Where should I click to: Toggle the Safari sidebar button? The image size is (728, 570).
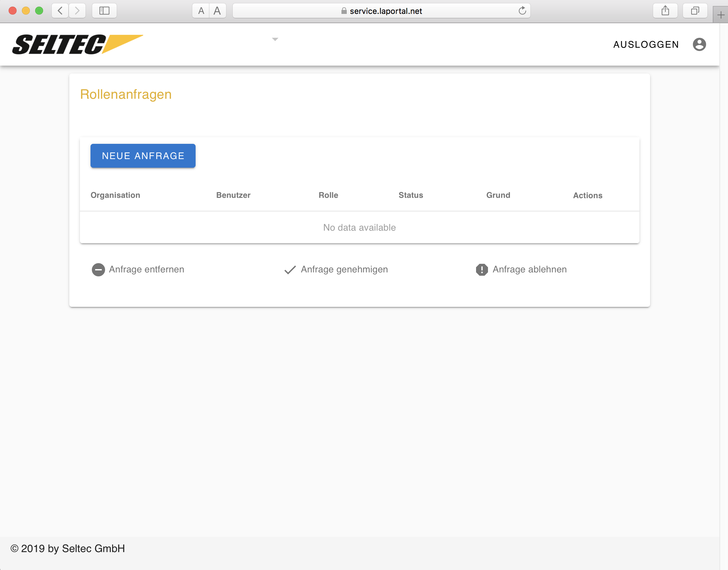(x=104, y=11)
